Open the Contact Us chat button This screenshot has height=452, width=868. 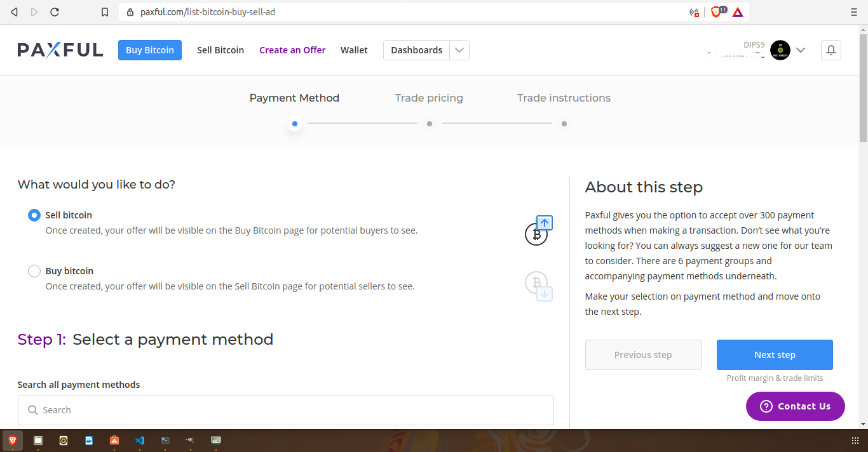796,406
